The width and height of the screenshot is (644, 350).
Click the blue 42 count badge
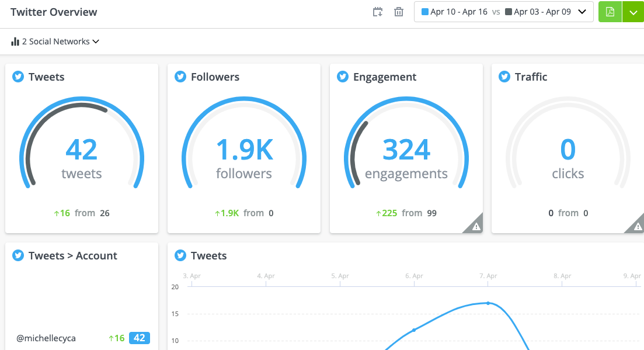(140, 338)
